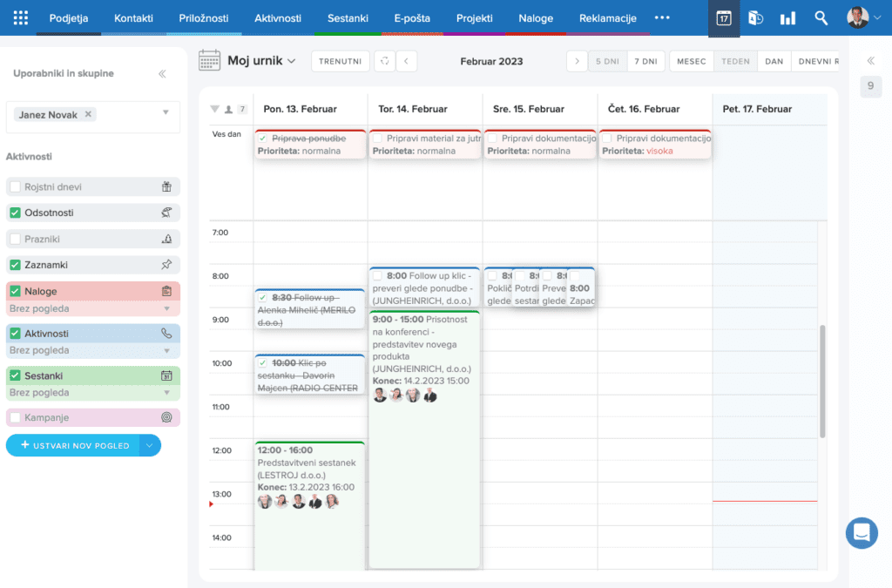Click the beach umbrella icon for Odsotnosti
Image resolution: width=892 pixels, height=588 pixels.
tap(166, 213)
